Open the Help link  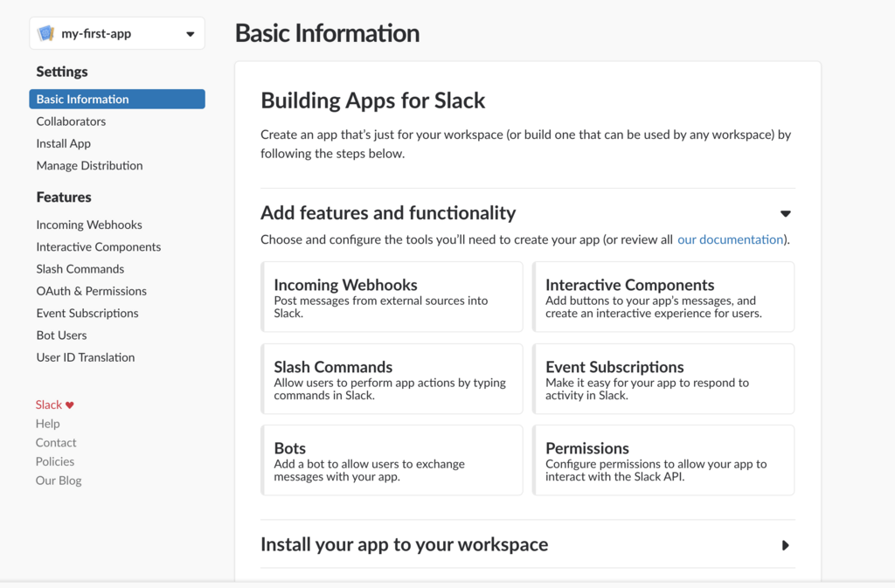pos(47,424)
